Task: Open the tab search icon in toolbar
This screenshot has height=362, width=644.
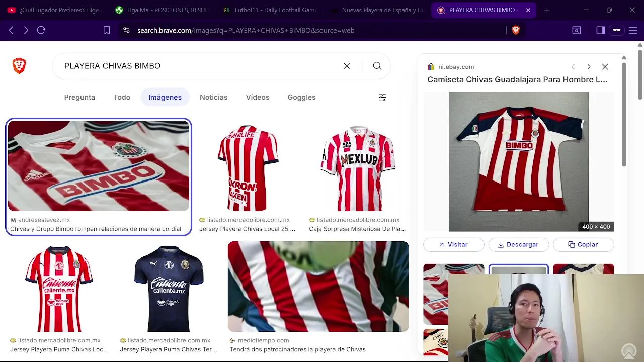Action: point(577,30)
